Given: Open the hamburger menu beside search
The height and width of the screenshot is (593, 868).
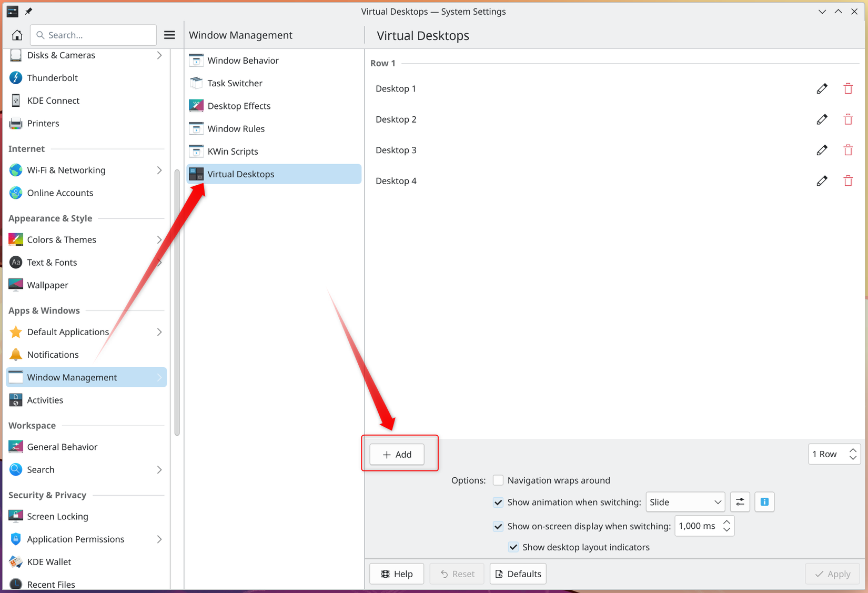Looking at the screenshot, I should pos(169,35).
